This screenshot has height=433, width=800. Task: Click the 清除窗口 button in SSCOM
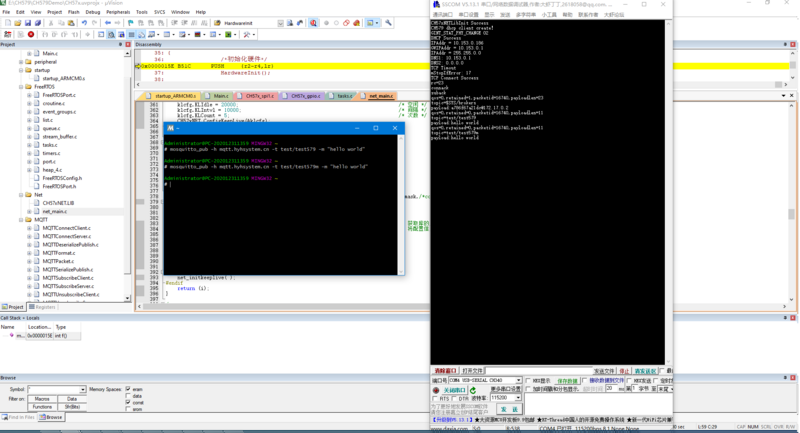click(445, 371)
